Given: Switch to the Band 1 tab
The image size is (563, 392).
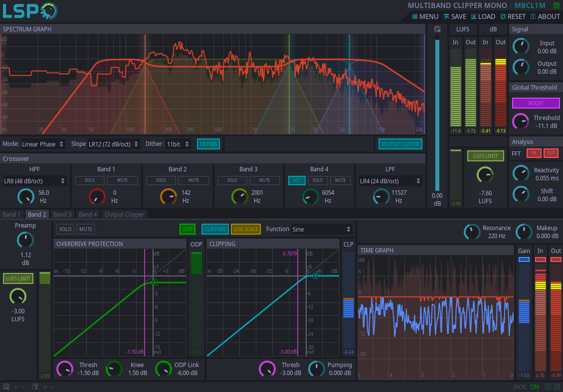Looking at the screenshot, I should click(11, 215).
